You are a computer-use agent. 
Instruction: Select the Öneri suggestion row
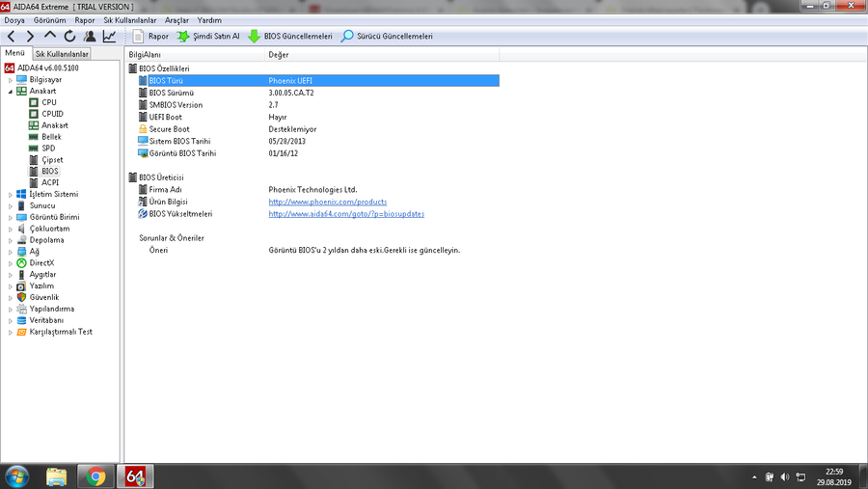click(x=318, y=251)
